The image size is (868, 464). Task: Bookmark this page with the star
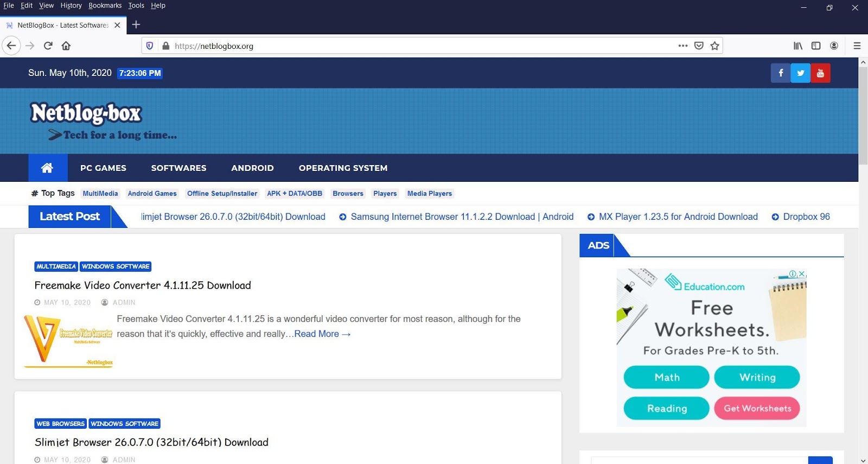click(x=715, y=46)
